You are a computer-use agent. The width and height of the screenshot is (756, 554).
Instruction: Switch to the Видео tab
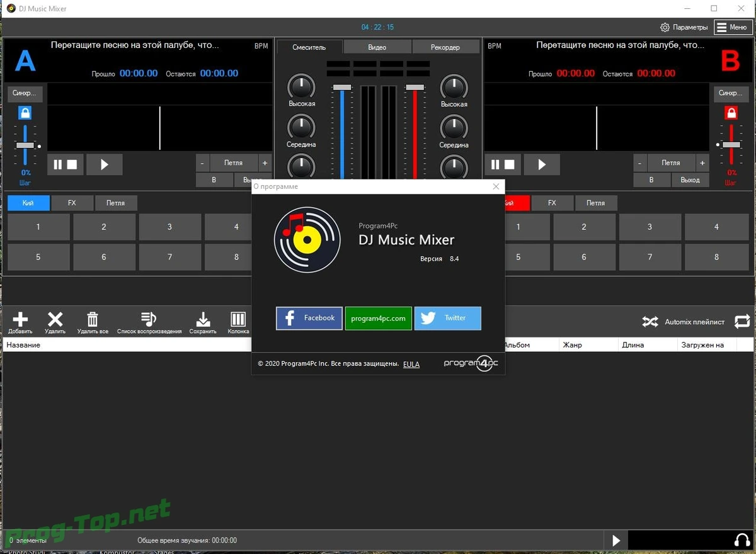(377, 47)
